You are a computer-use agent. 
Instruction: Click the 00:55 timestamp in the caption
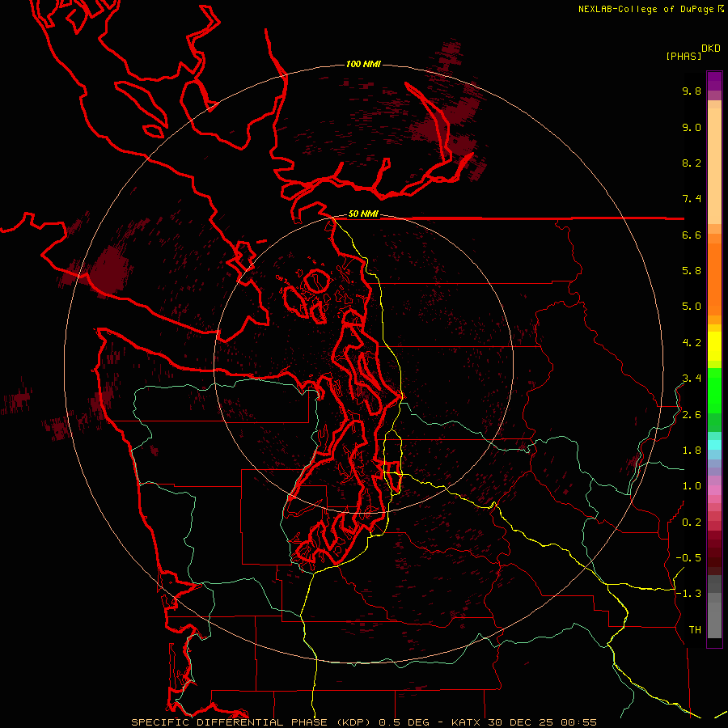[578, 722]
